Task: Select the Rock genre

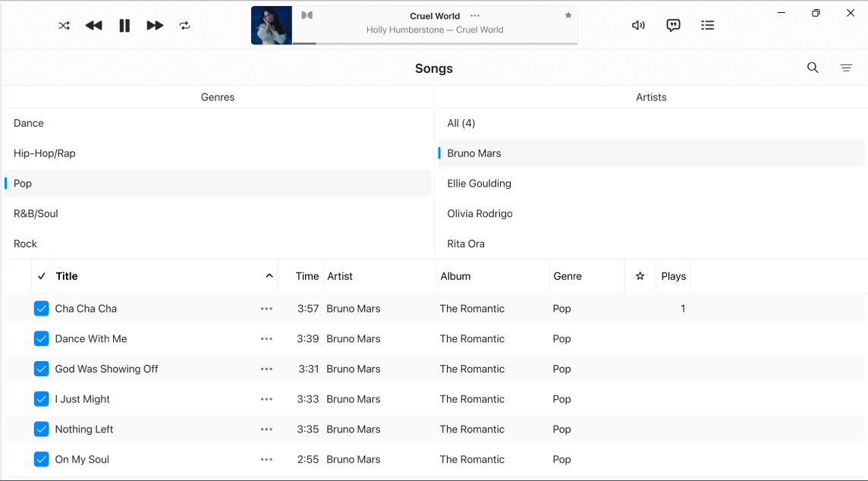Action: pos(218,244)
